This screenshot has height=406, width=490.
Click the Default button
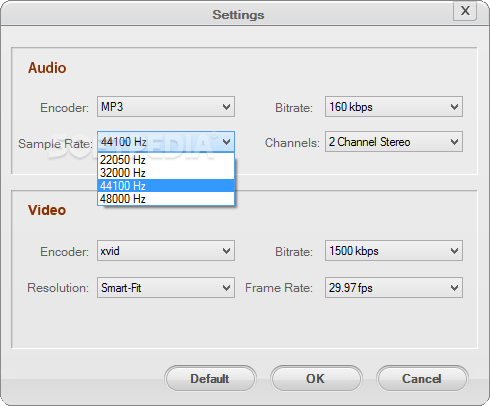210,378
